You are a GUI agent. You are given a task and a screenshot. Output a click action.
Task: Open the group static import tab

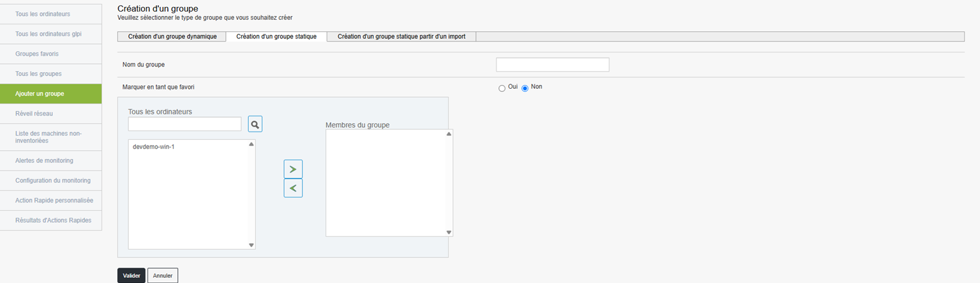pyautogui.click(x=401, y=36)
